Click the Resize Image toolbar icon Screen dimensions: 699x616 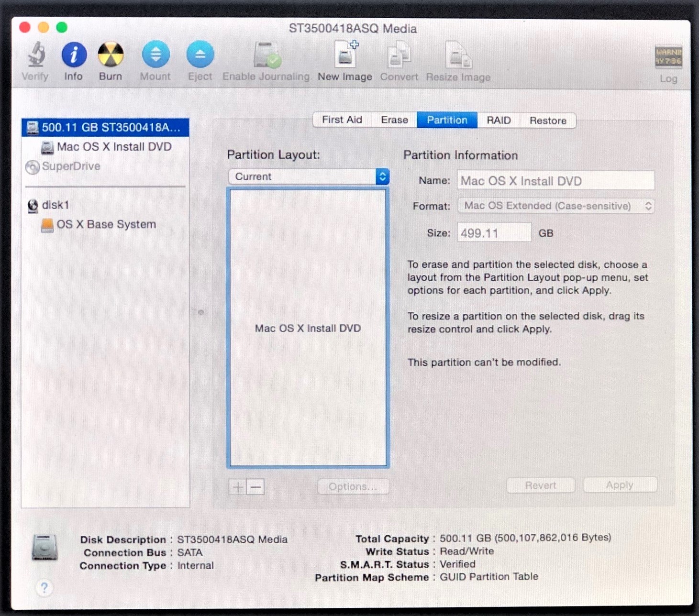click(x=458, y=55)
